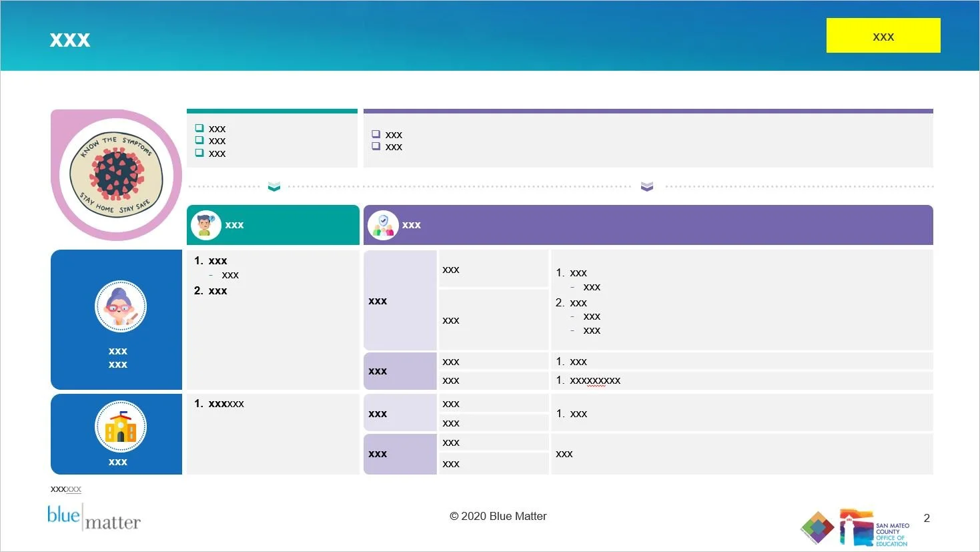Click the blue matter logo
The image size is (980, 552).
click(94, 517)
